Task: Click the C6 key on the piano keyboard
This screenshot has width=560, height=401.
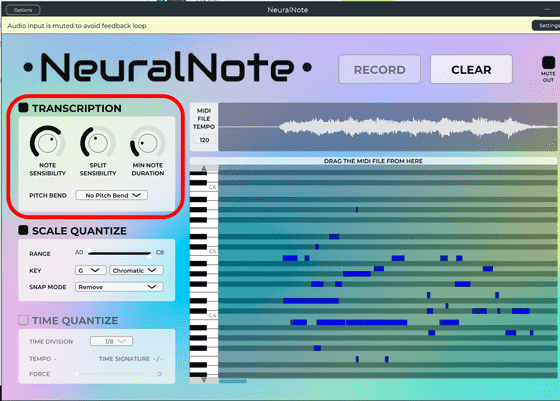Action: click(212, 187)
